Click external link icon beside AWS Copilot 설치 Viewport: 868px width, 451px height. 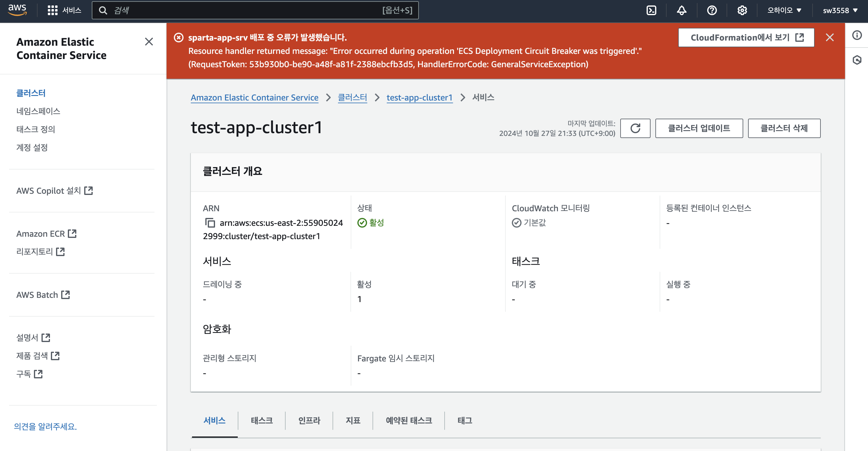click(89, 191)
